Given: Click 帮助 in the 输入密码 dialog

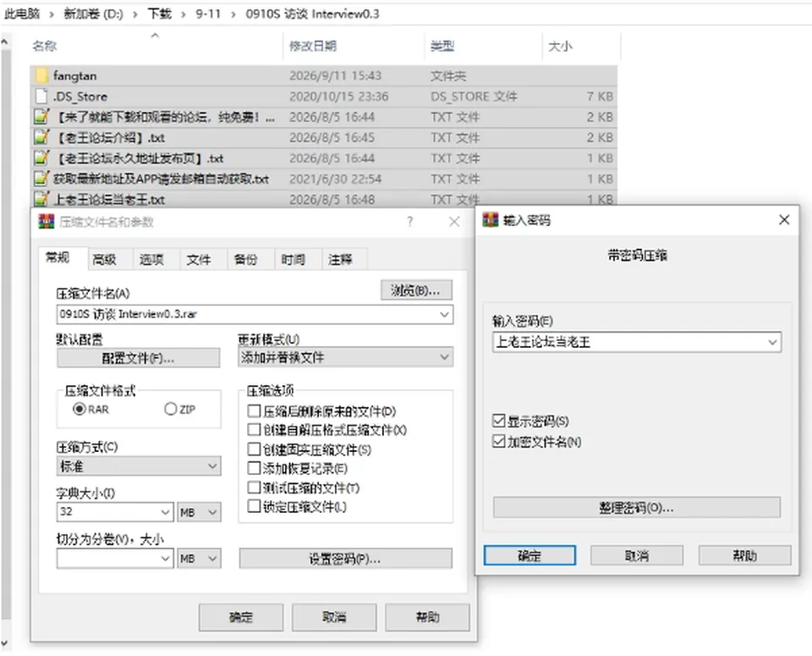Looking at the screenshot, I should [x=744, y=555].
